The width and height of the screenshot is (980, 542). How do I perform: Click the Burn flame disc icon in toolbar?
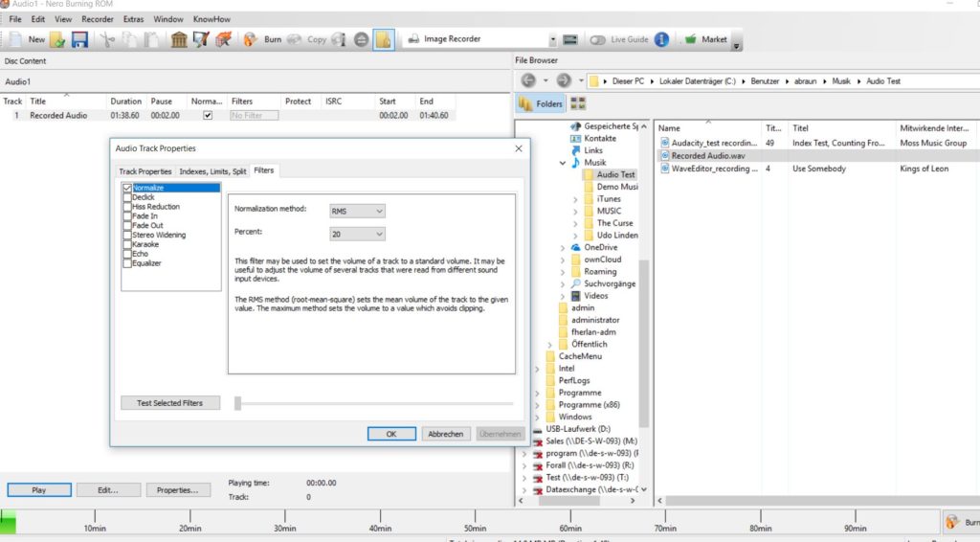[250, 39]
